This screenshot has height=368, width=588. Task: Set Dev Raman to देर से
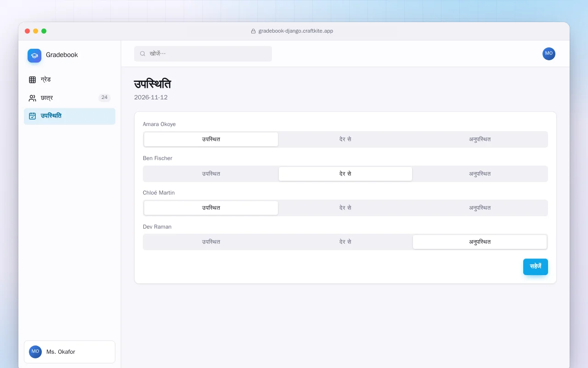[x=345, y=242]
